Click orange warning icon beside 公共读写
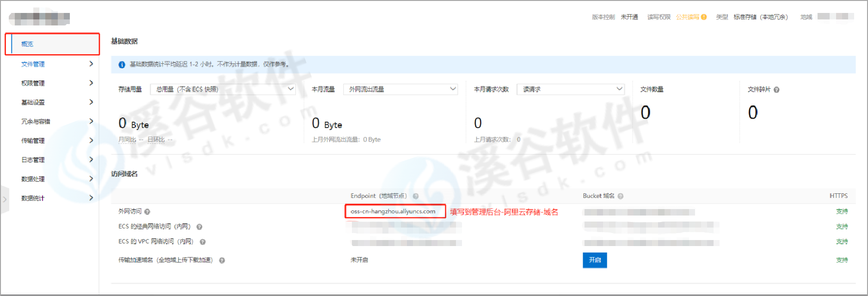 704,17
